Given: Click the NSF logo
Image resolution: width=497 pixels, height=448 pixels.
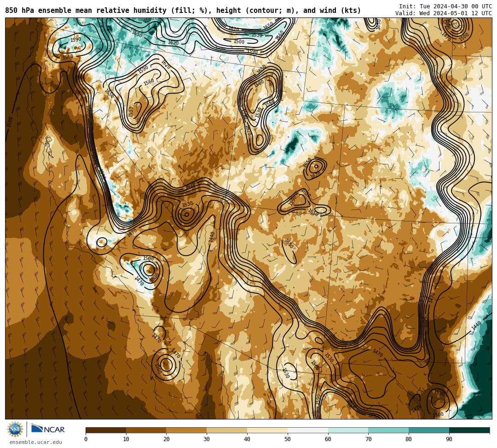Looking at the screenshot, I should pyautogui.click(x=15, y=429).
